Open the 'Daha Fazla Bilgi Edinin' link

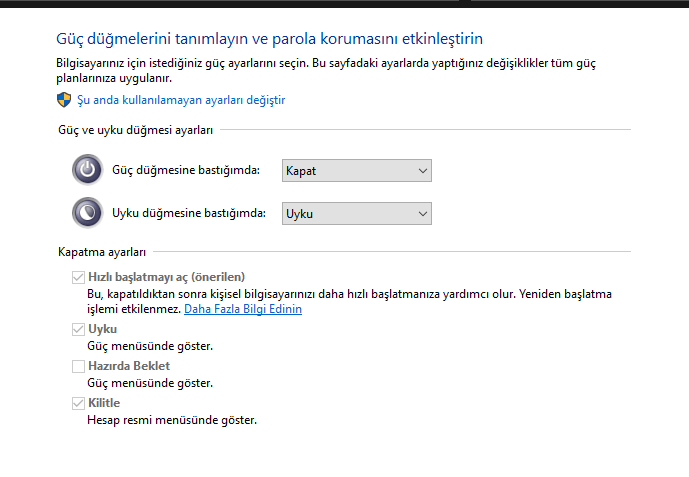(243, 310)
